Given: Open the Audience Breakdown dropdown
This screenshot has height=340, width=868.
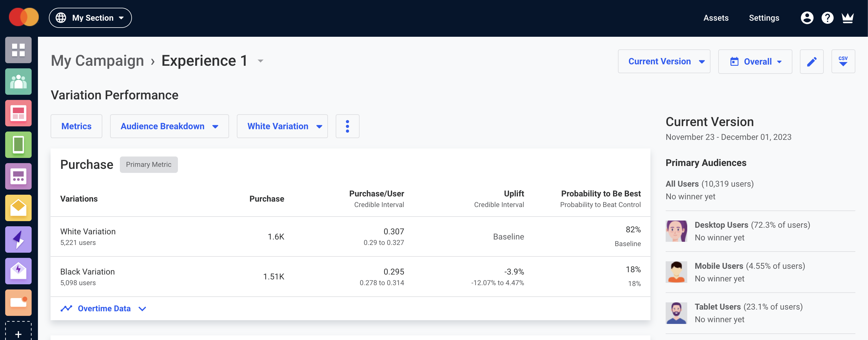Looking at the screenshot, I should click(170, 126).
